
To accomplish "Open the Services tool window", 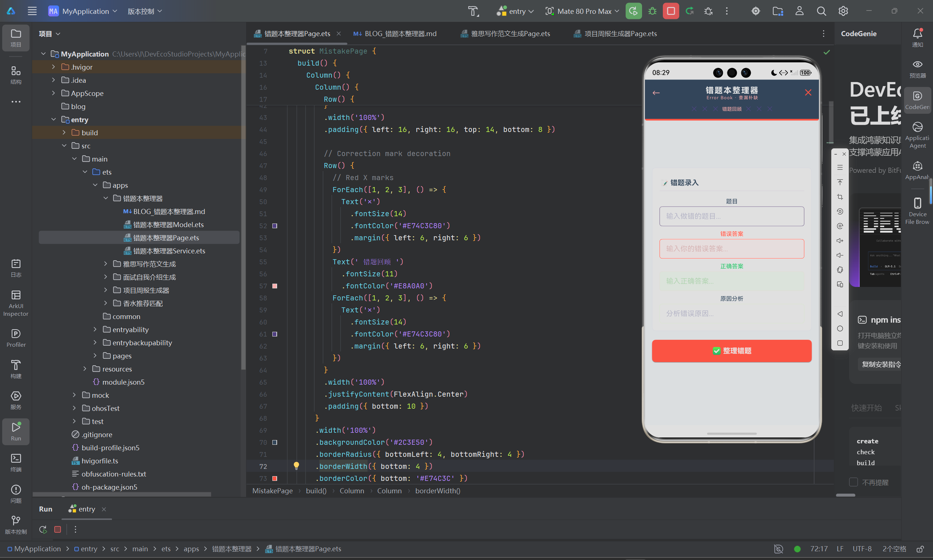I will pos(16,400).
